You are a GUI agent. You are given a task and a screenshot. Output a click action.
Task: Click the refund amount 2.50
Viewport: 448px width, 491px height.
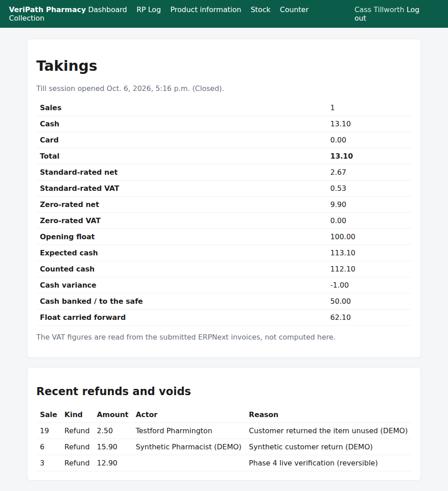[x=105, y=431]
